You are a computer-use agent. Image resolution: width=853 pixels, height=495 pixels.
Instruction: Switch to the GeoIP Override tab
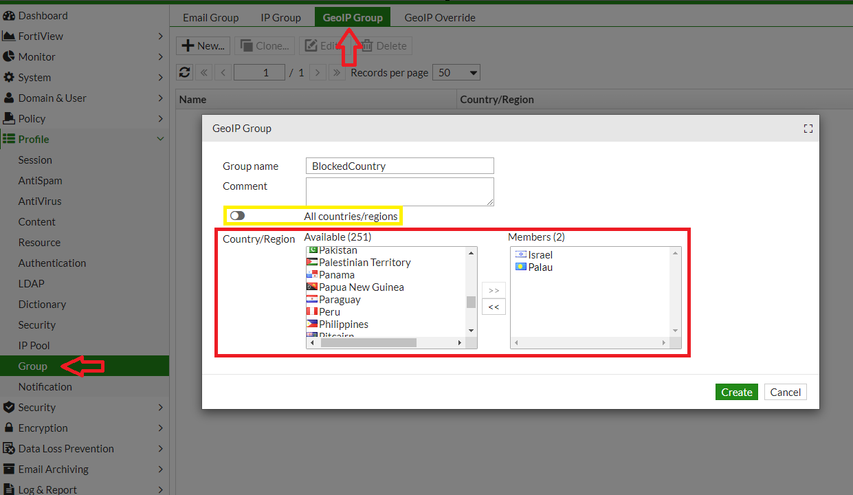coord(439,17)
